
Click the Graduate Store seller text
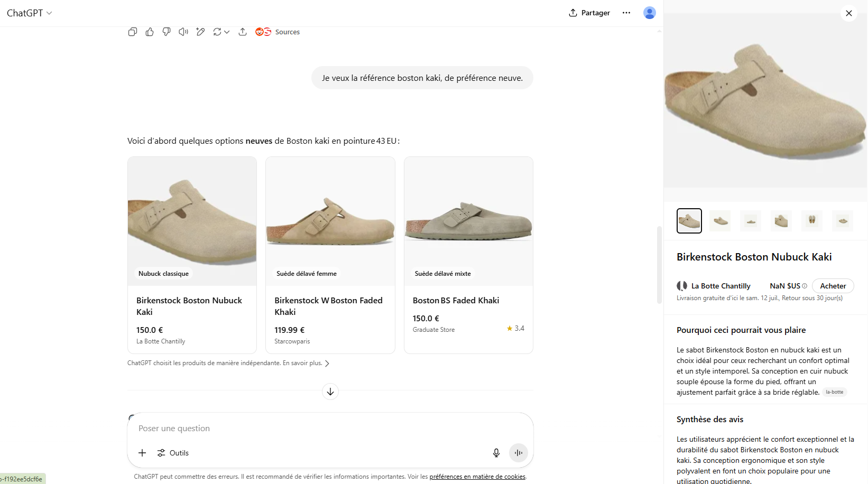433,330
